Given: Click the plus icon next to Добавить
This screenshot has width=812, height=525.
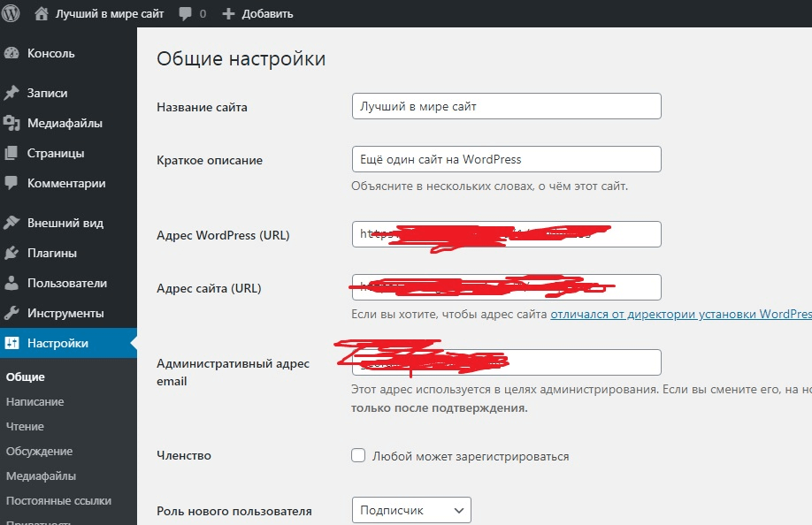Looking at the screenshot, I should point(228,14).
